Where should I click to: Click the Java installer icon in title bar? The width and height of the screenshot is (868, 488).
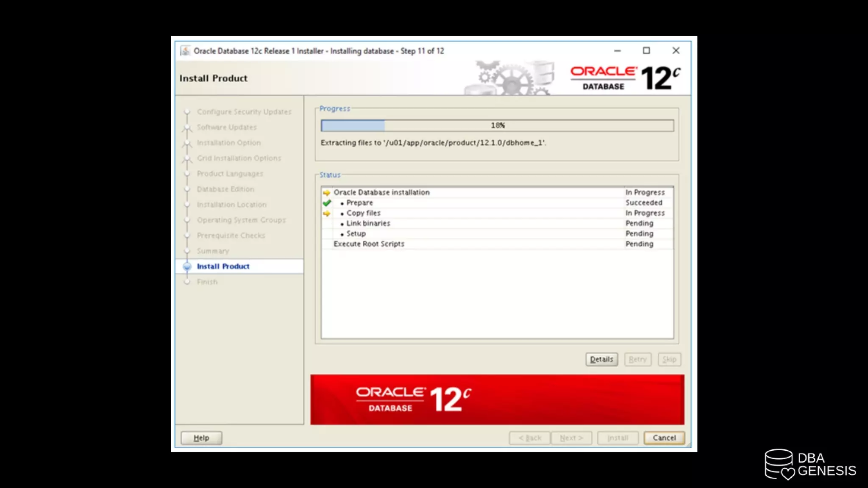185,51
